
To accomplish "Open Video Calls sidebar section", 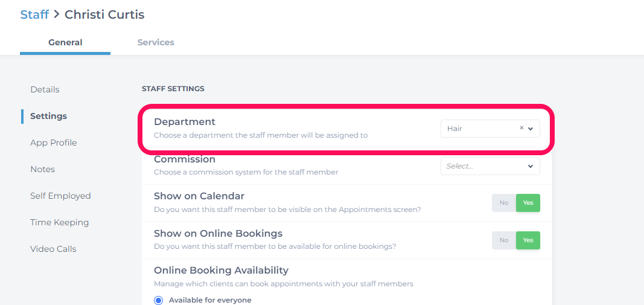I will pos(53,249).
